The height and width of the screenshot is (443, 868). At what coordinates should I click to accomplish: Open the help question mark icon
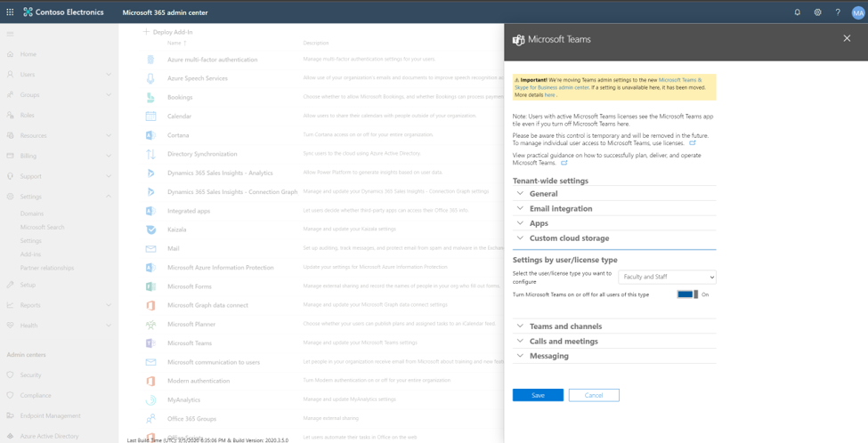(x=838, y=12)
